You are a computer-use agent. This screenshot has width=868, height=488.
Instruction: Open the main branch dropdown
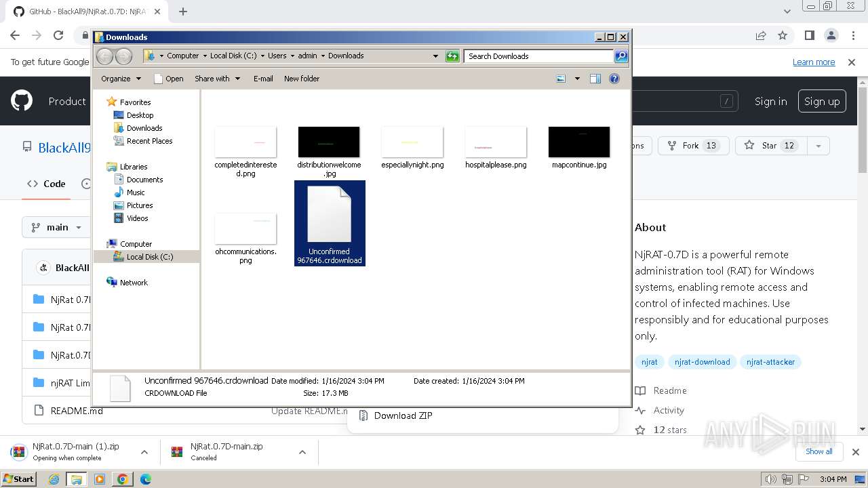tap(56, 227)
